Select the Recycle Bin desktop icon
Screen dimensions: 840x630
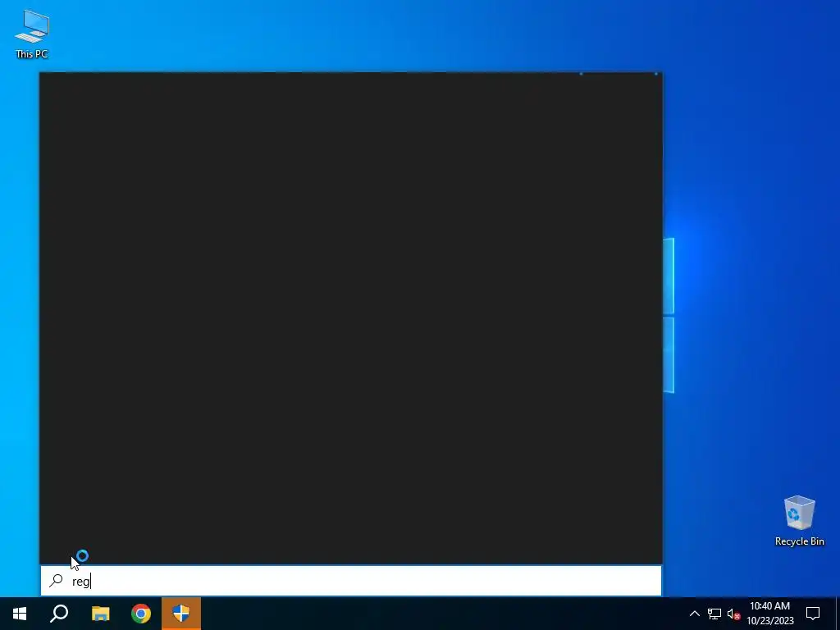(x=799, y=521)
